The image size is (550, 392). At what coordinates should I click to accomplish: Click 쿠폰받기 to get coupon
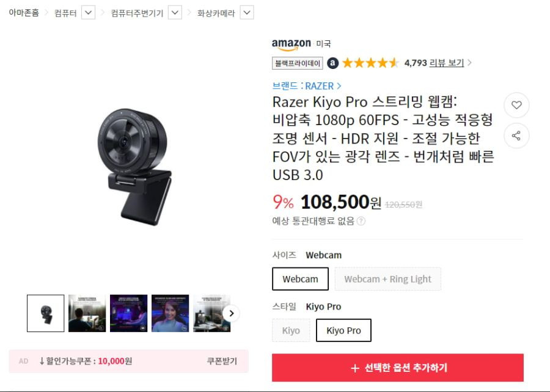pos(222,361)
